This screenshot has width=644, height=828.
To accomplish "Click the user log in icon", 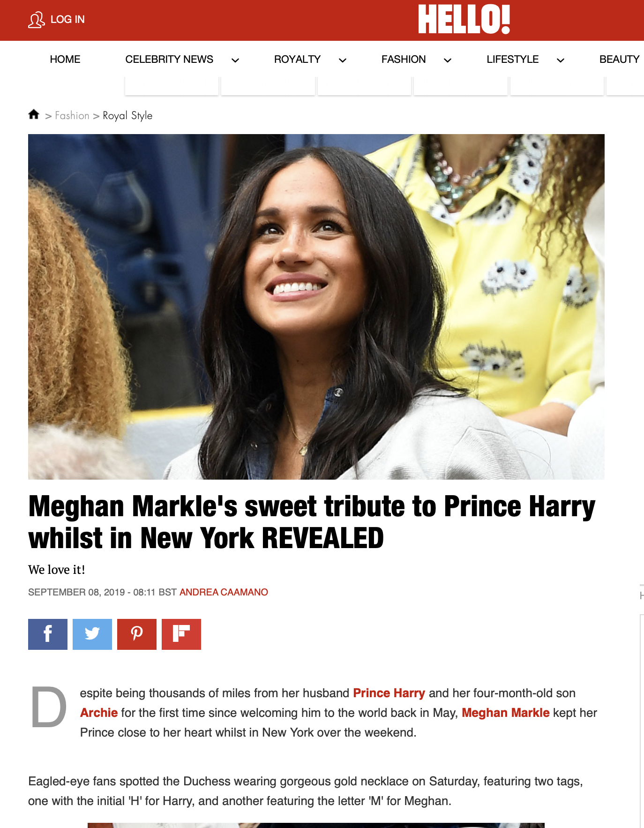I will [x=36, y=20].
